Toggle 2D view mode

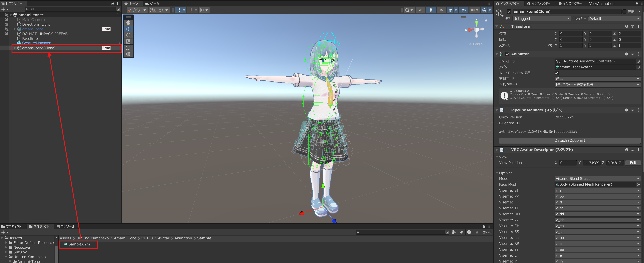420,10
